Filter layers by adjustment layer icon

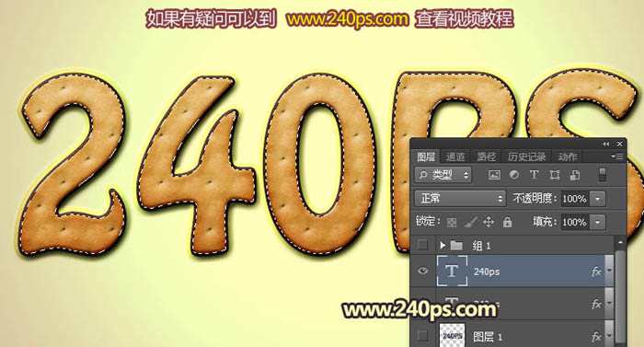tap(513, 175)
